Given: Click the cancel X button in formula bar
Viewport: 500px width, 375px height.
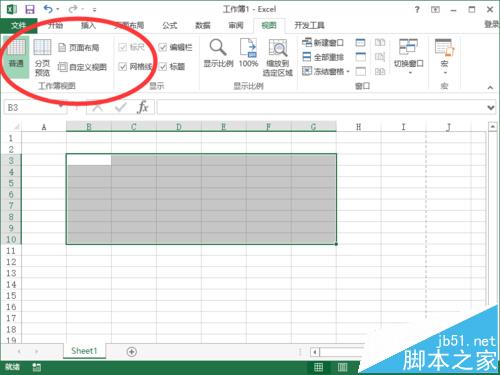Looking at the screenshot, I should (x=97, y=107).
